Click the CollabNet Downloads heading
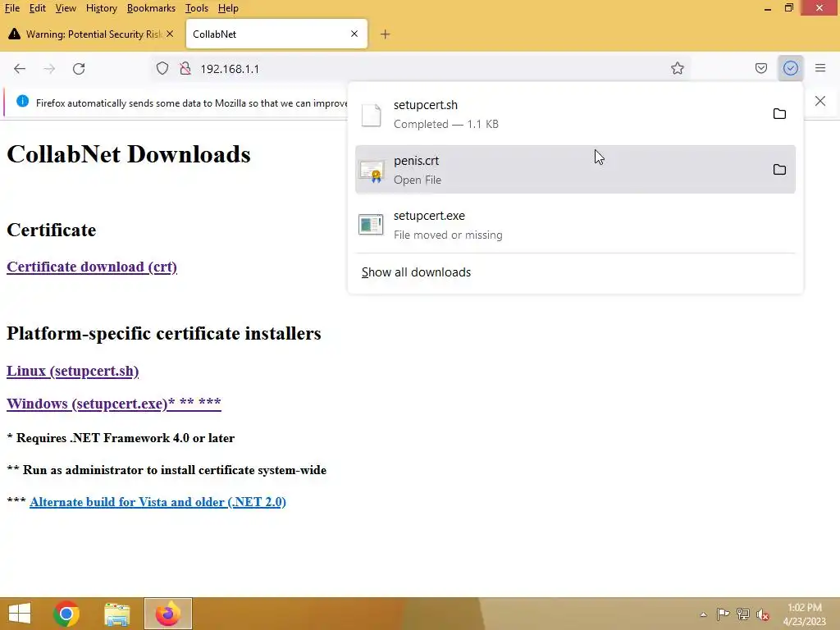Viewport: 840px width, 630px height. click(129, 154)
